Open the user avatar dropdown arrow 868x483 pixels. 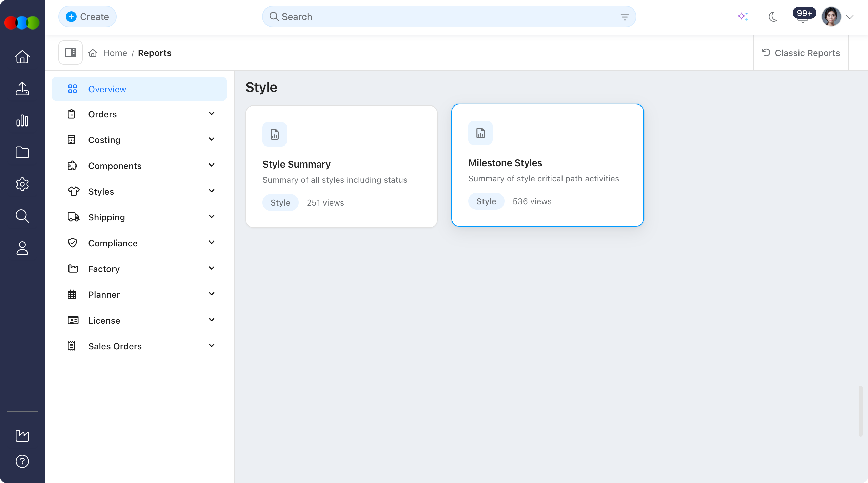click(x=850, y=17)
